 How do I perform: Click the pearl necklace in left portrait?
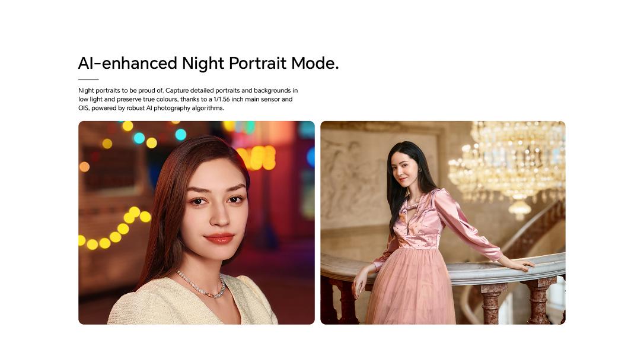pos(202,285)
